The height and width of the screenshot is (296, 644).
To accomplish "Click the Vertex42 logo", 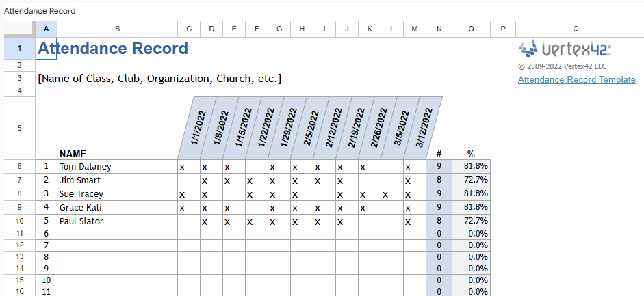I will tap(565, 49).
